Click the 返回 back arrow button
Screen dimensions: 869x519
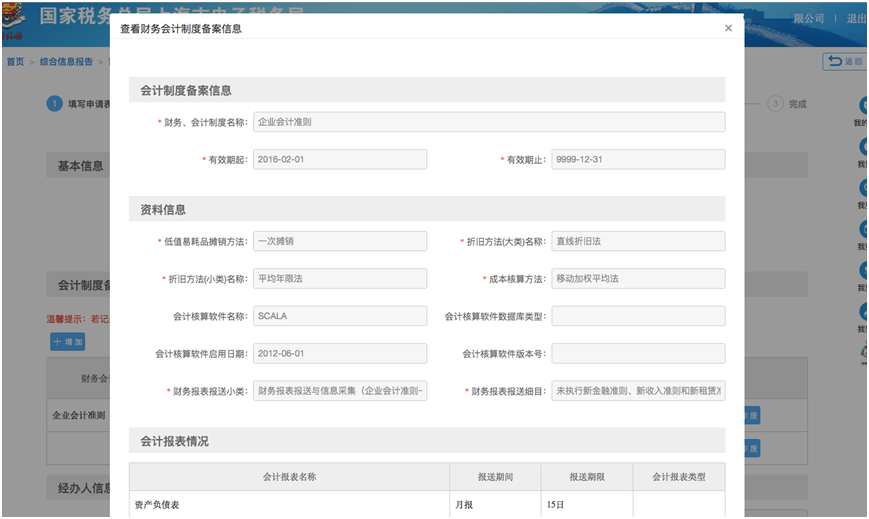point(845,62)
